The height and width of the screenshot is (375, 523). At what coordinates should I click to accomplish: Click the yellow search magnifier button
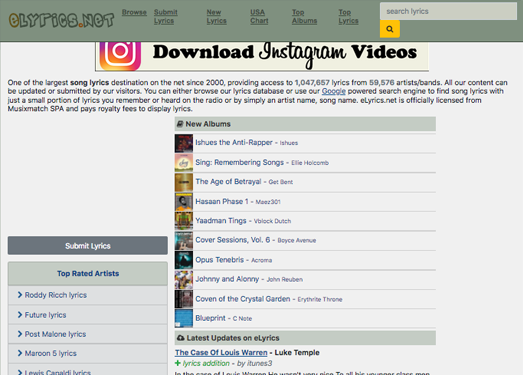390,29
